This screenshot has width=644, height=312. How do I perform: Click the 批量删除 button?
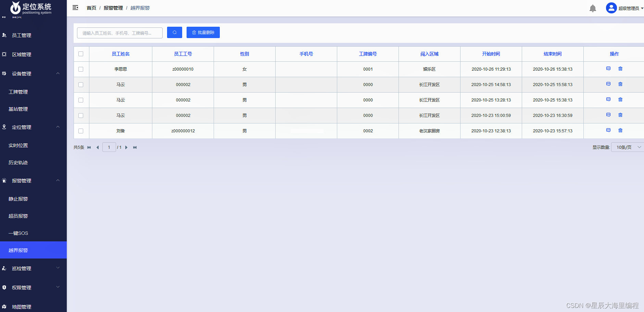[203, 32]
